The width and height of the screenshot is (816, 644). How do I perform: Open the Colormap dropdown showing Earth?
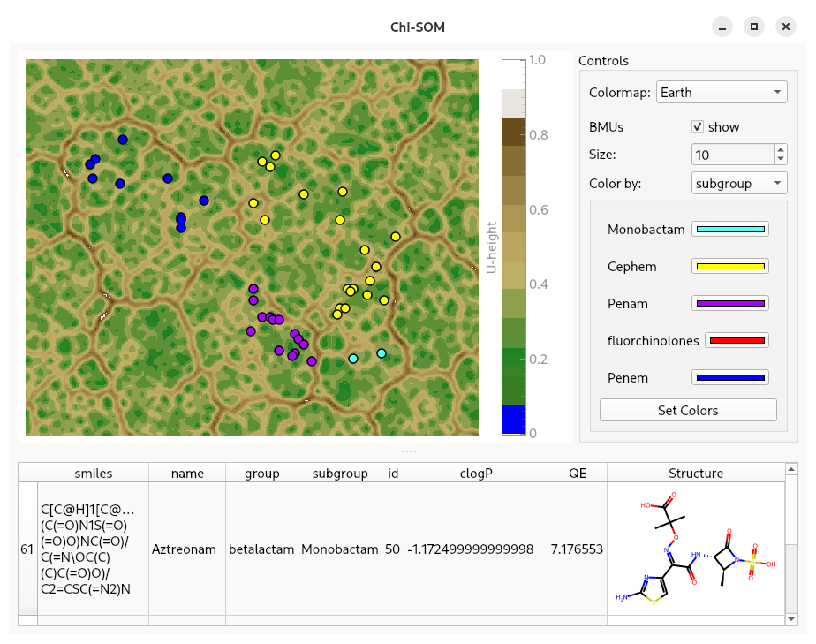(x=721, y=91)
